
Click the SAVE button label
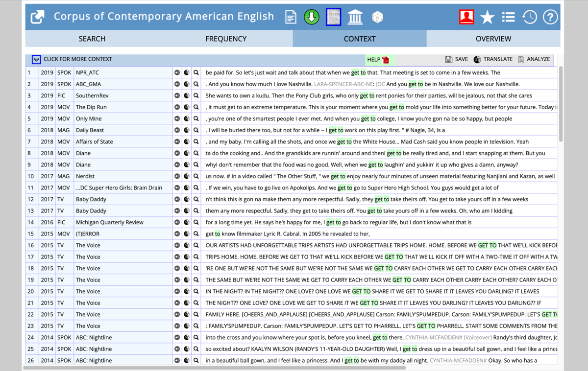[462, 59]
